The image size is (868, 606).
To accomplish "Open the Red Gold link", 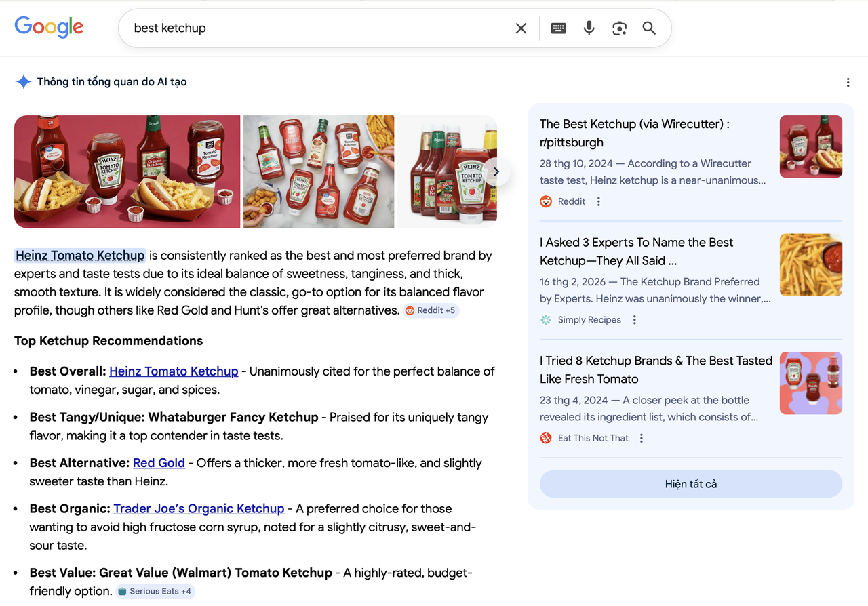I will click(159, 463).
